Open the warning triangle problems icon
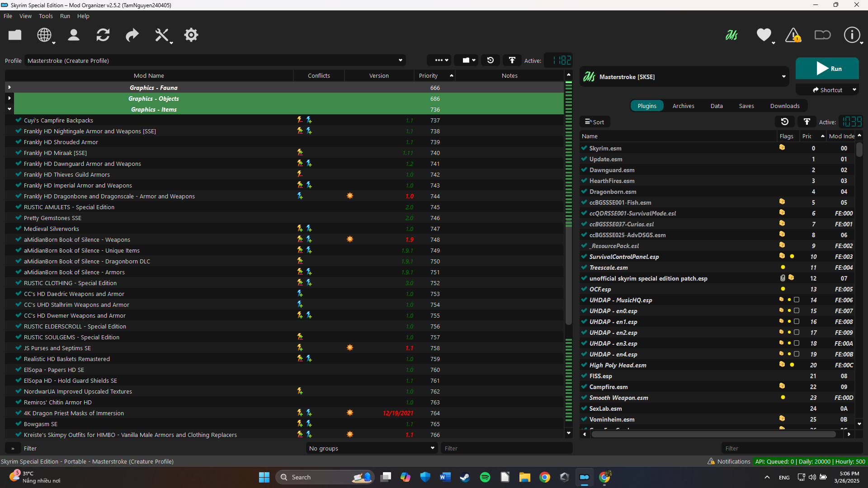Screen dimensions: 868x488 coord(793,35)
